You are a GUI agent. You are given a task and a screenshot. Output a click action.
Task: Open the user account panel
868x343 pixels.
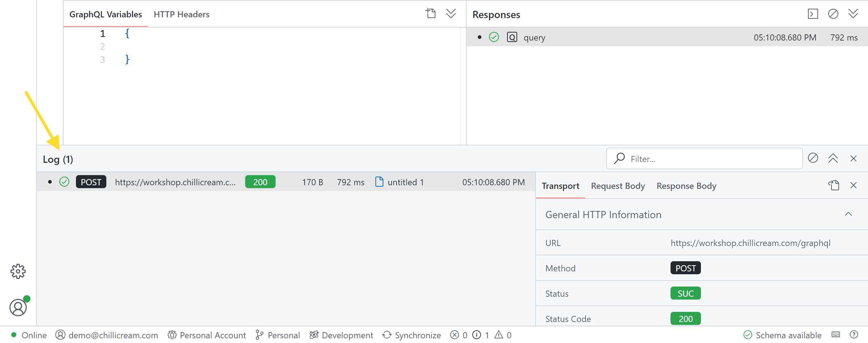click(18, 308)
